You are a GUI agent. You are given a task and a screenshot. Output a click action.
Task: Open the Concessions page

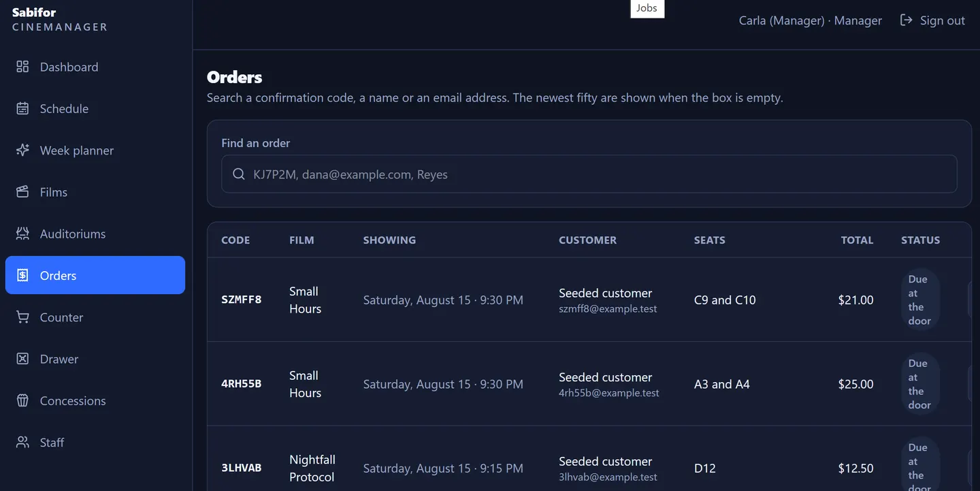pos(95,400)
